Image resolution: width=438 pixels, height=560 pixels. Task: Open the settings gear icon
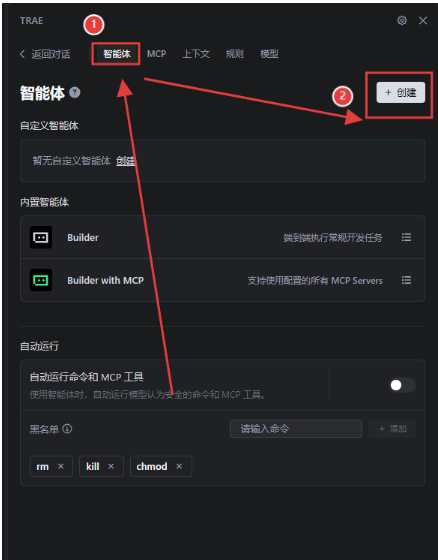tap(402, 21)
